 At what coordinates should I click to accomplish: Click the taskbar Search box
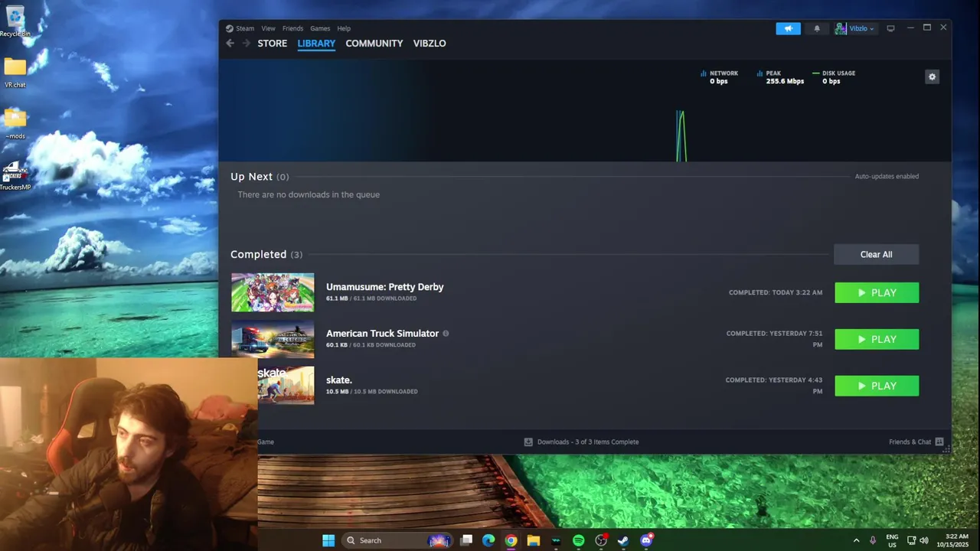(397, 540)
